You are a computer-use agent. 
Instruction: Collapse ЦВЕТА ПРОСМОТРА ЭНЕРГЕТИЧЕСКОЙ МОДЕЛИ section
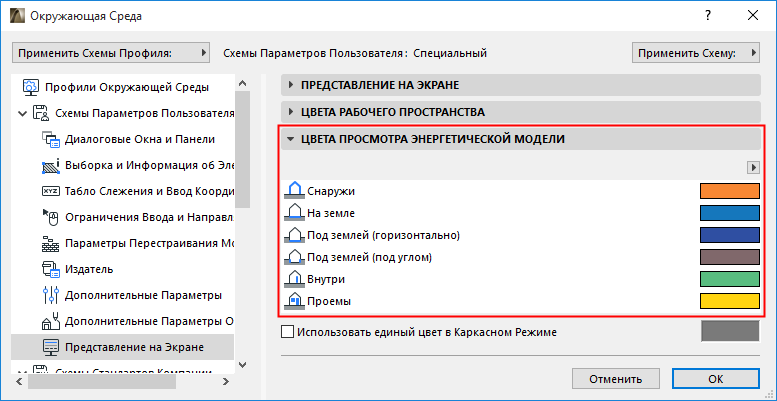[x=291, y=139]
